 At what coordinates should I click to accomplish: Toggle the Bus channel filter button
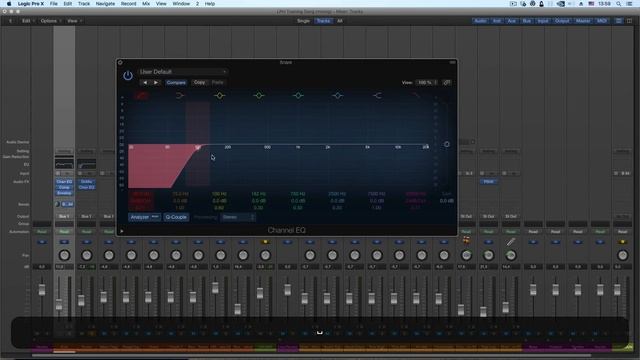click(x=527, y=21)
